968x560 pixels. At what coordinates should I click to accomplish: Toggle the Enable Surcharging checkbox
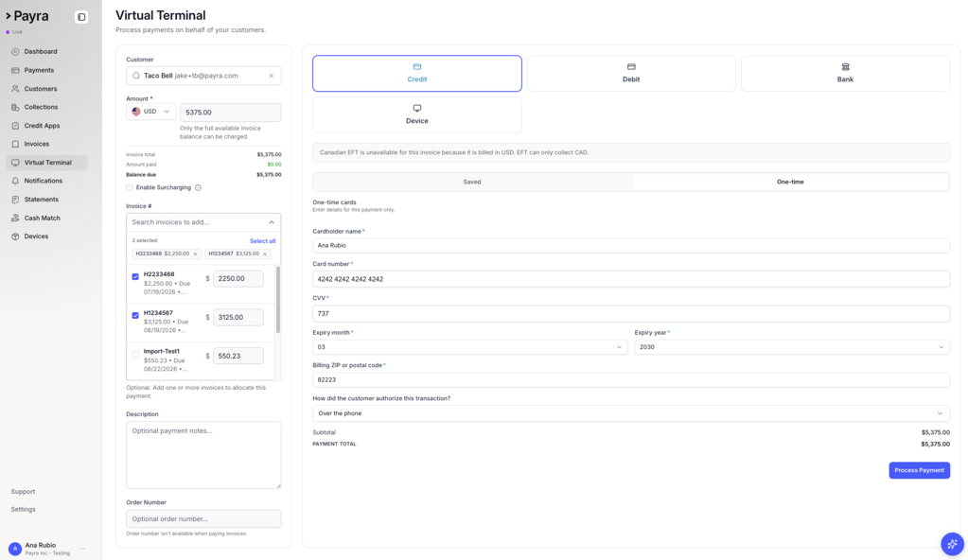coord(130,187)
